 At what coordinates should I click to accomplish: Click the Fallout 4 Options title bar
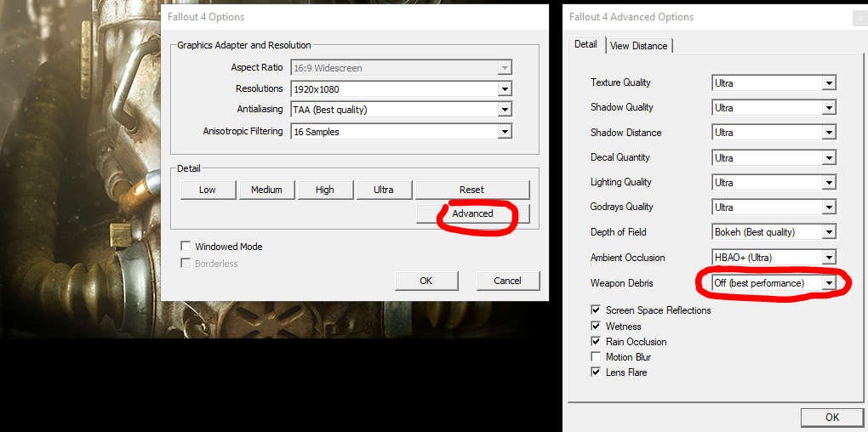354,17
